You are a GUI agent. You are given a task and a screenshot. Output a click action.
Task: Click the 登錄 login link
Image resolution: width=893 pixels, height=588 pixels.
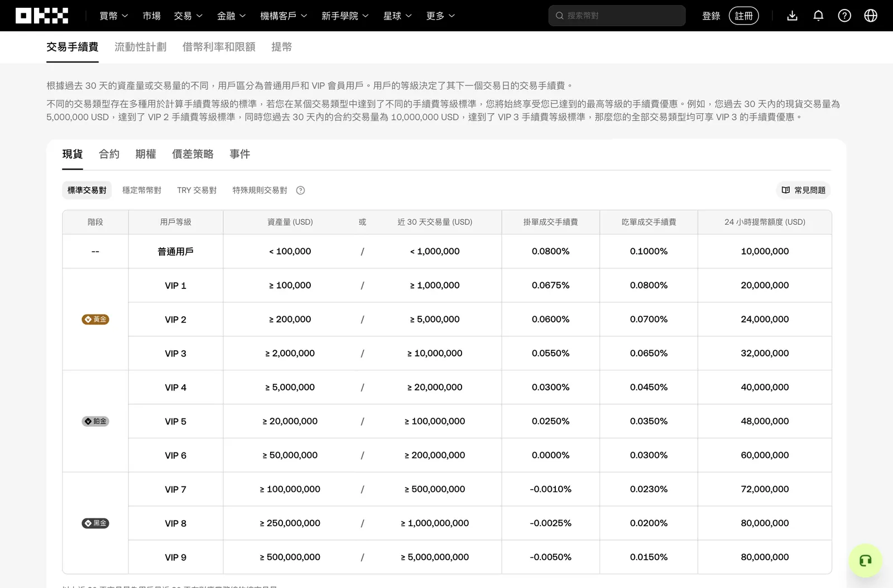(711, 16)
